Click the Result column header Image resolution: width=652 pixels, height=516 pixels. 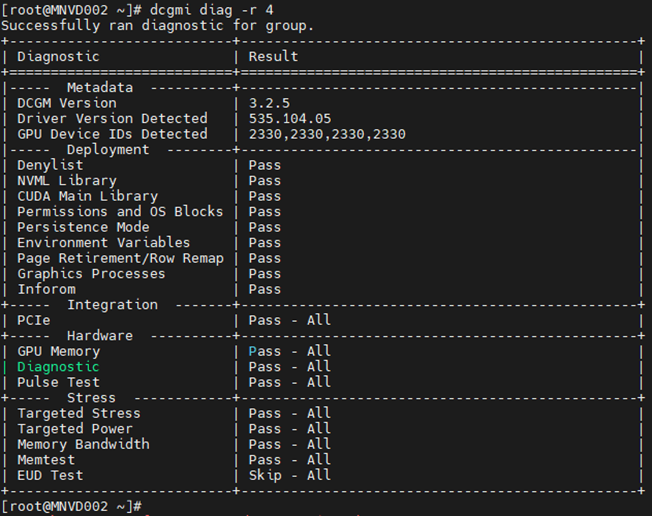click(273, 56)
